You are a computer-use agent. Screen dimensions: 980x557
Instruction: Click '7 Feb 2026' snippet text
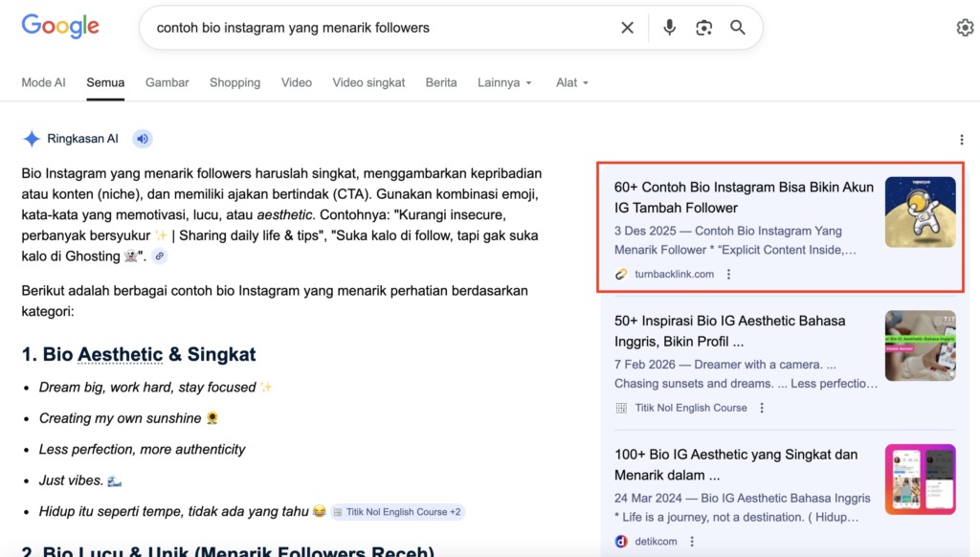point(645,365)
